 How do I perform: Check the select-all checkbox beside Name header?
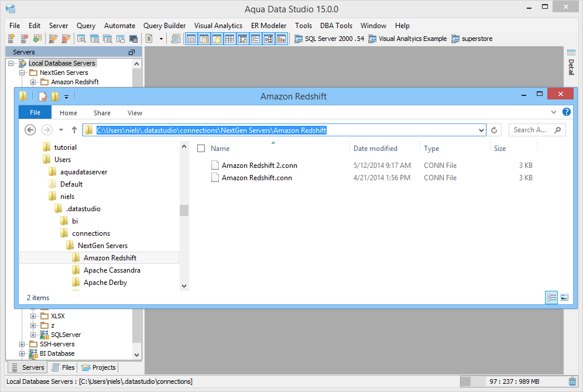201,149
